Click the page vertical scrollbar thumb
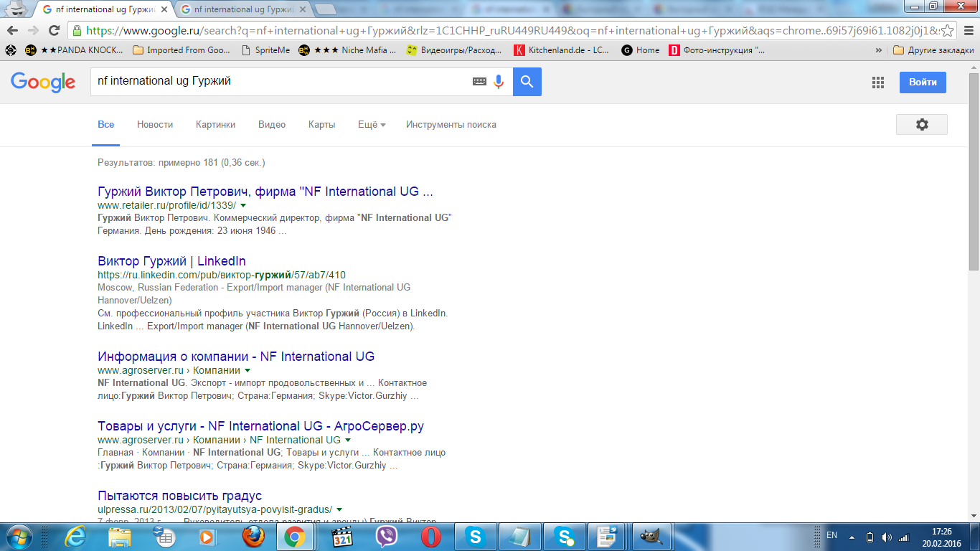The image size is (980, 551). point(974,171)
